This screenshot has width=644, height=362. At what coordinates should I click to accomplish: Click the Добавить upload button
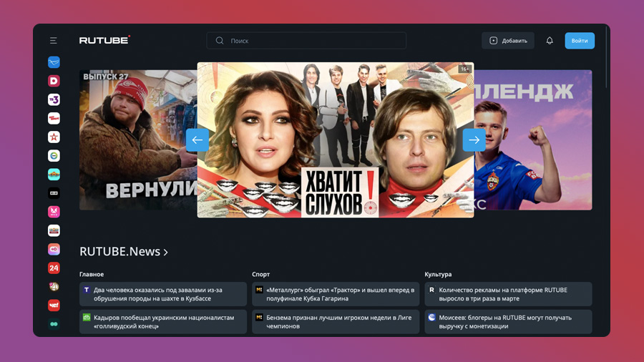[x=508, y=41]
